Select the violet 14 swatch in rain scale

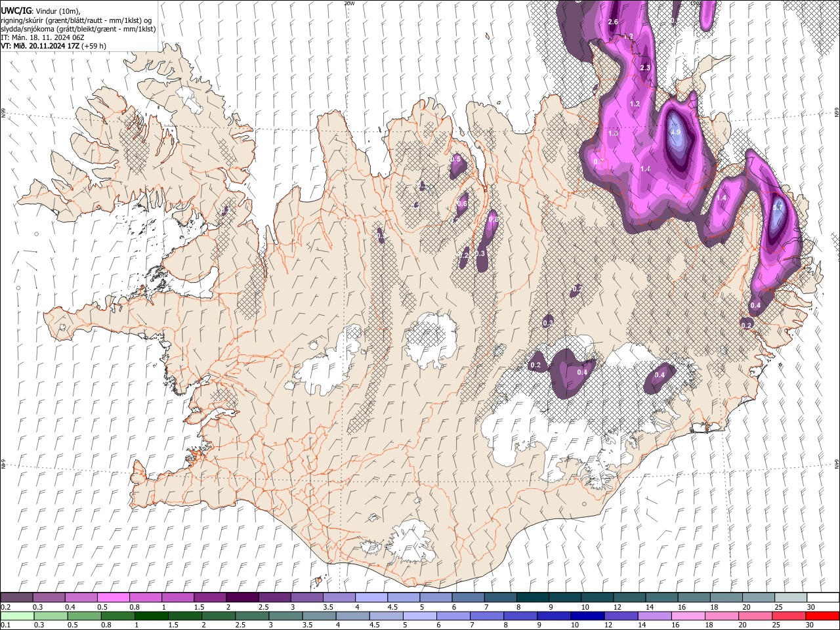coord(654,616)
